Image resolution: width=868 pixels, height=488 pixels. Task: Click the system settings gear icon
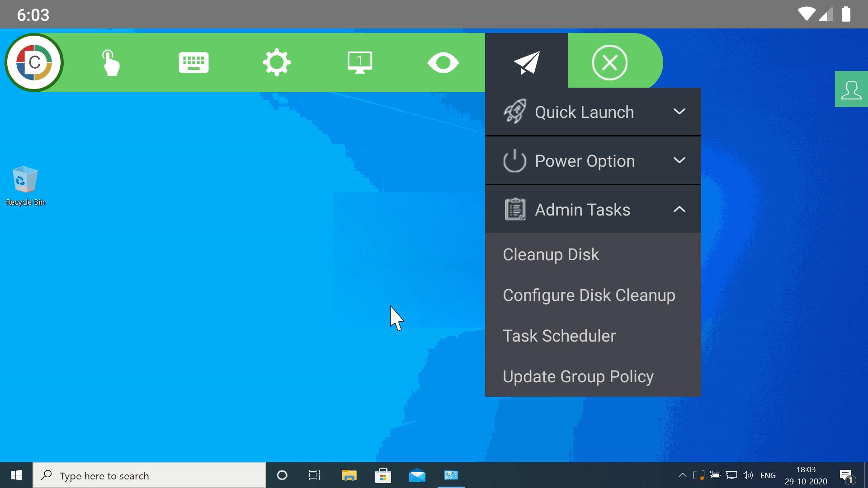tap(277, 62)
